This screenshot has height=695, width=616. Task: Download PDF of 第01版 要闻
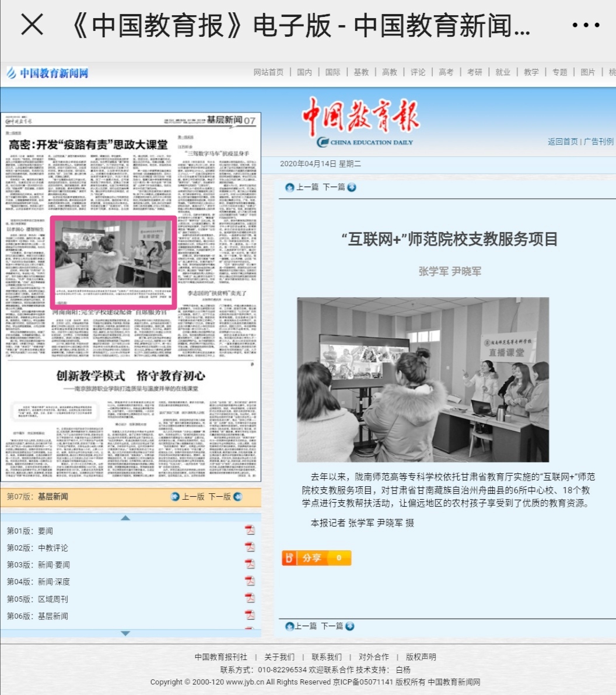click(250, 530)
